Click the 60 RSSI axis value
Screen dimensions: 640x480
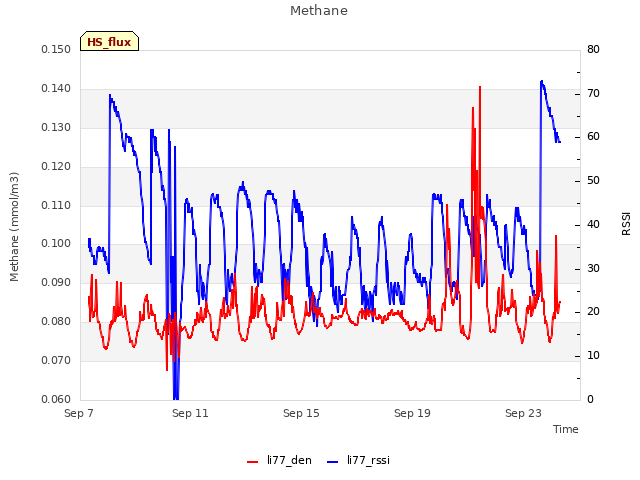pos(593,137)
